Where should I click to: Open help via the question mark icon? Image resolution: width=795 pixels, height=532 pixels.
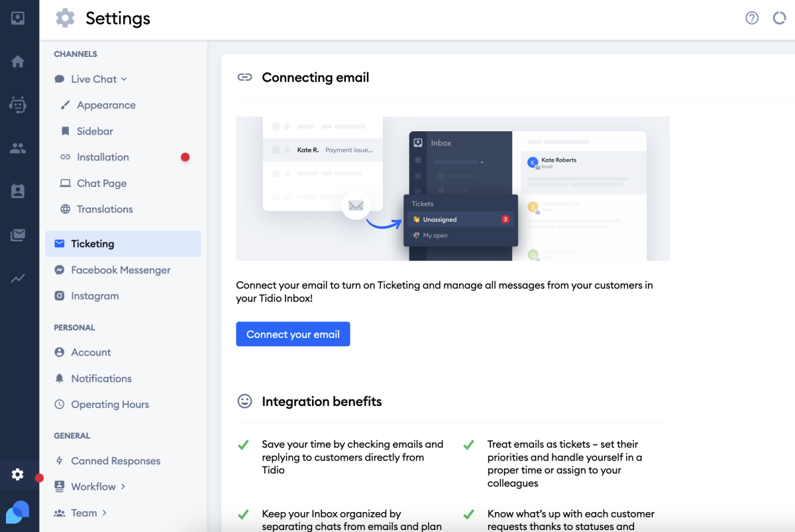(752, 18)
